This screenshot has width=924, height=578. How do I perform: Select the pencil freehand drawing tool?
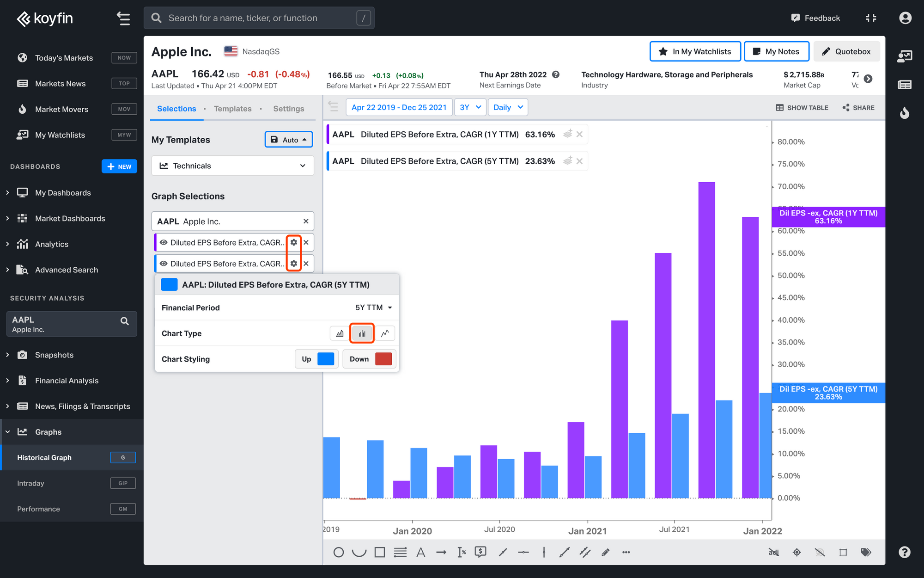click(x=606, y=552)
